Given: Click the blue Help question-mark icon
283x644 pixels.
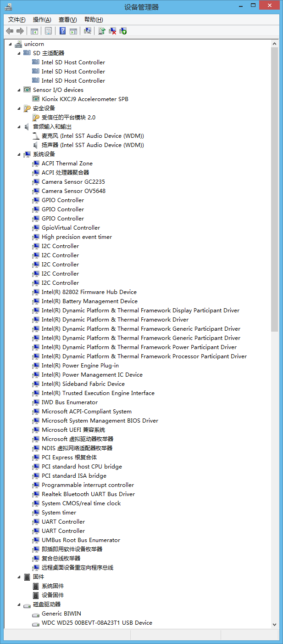Looking at the screenshot, I should coord(62,31).
